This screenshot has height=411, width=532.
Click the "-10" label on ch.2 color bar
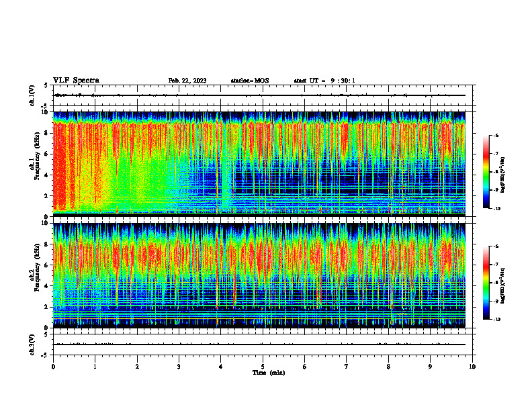pos(496,319)
